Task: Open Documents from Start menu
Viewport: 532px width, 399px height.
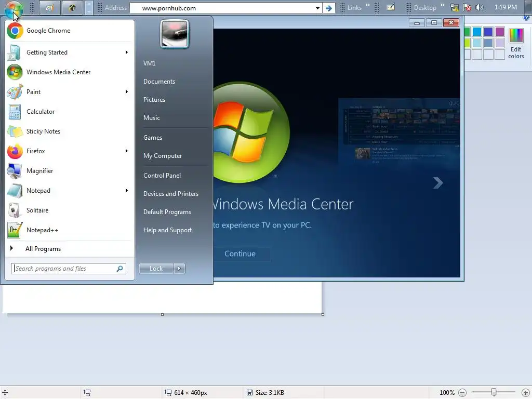Action: pyautogui.click(x=159, y=82)
